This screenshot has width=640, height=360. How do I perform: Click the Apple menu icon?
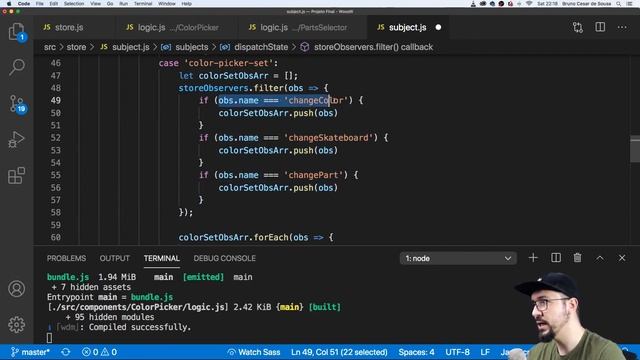[x=9, y=3]
